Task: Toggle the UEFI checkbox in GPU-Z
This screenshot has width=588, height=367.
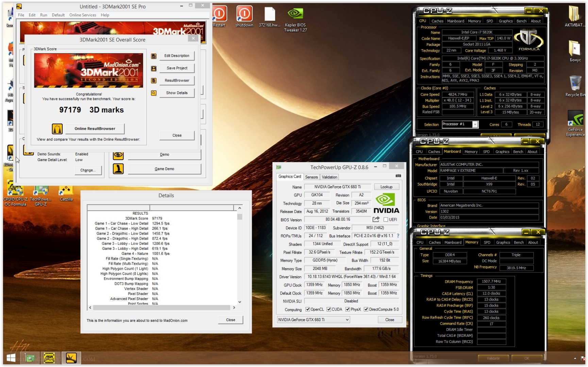Action: tap(386, 220)
